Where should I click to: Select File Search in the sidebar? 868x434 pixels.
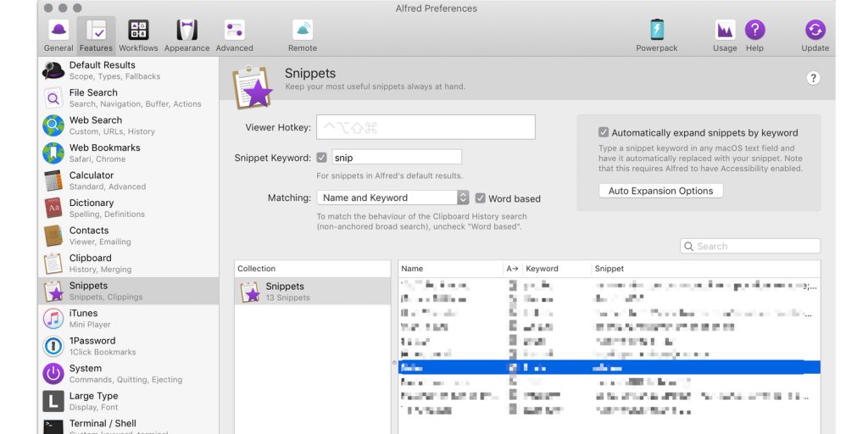click(x=129, y=98)
